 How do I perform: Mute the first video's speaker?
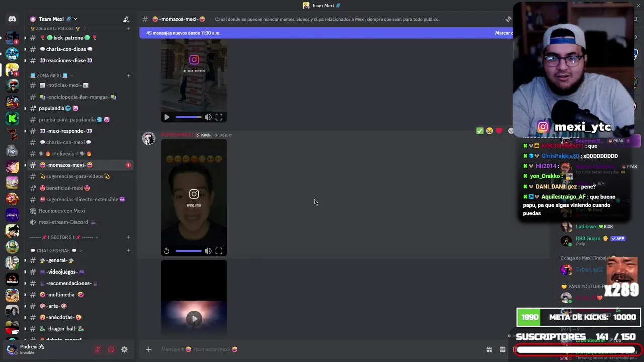click(x=208, y=117)
